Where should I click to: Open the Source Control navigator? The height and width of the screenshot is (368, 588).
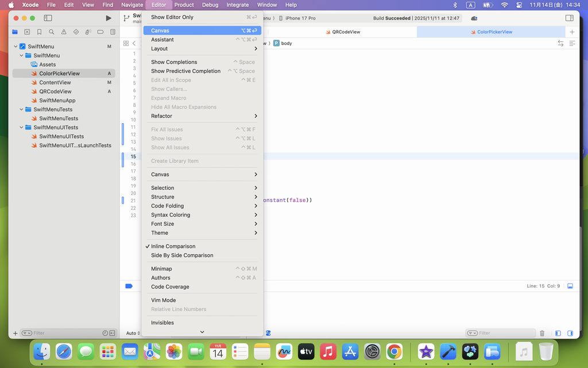point(27,32)
